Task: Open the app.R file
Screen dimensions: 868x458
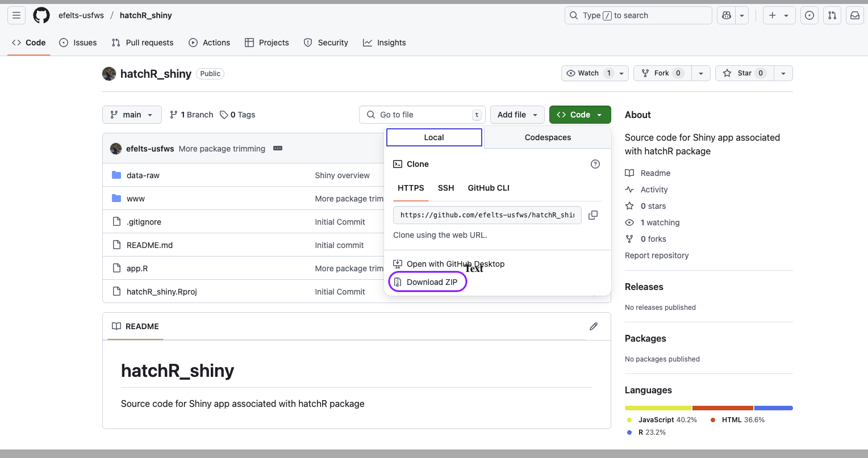Action: 137,268
